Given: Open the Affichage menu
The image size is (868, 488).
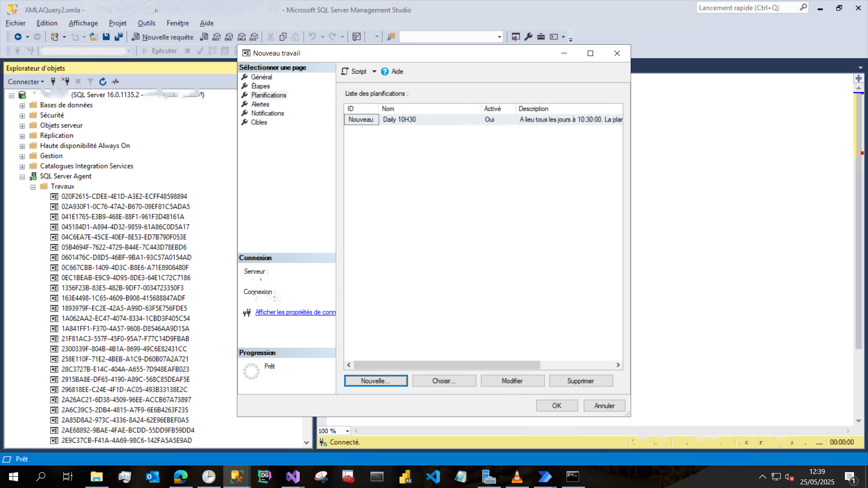Looking at the screenshot, I should [x=83, y=23].
